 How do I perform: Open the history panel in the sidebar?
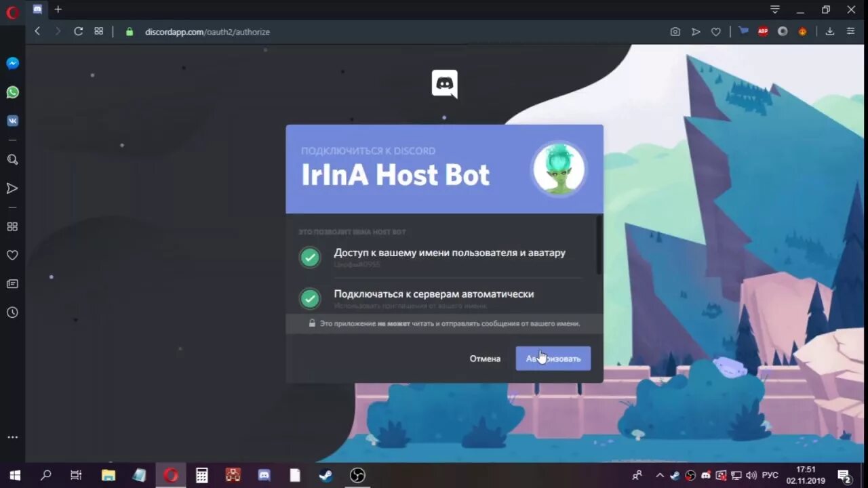12,312
